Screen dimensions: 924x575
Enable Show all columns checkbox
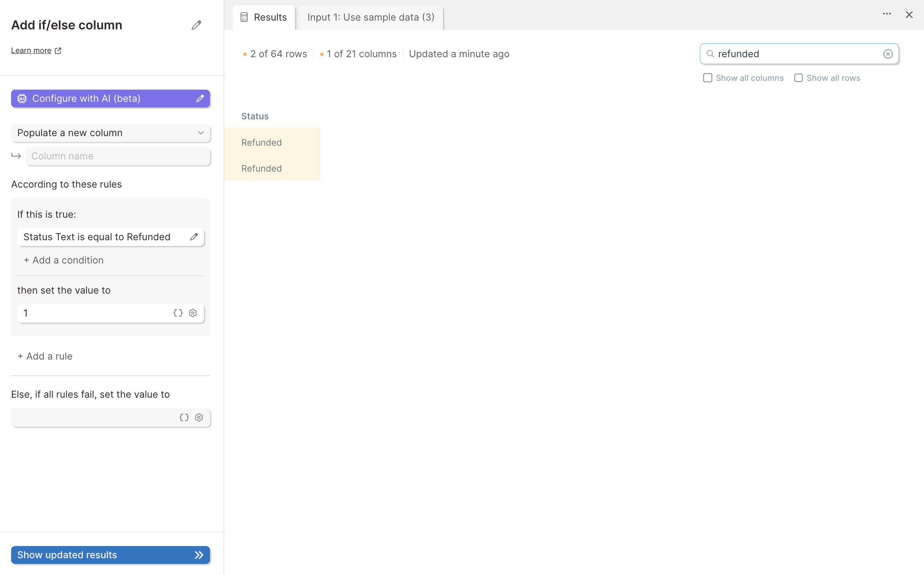pos(708,78)
